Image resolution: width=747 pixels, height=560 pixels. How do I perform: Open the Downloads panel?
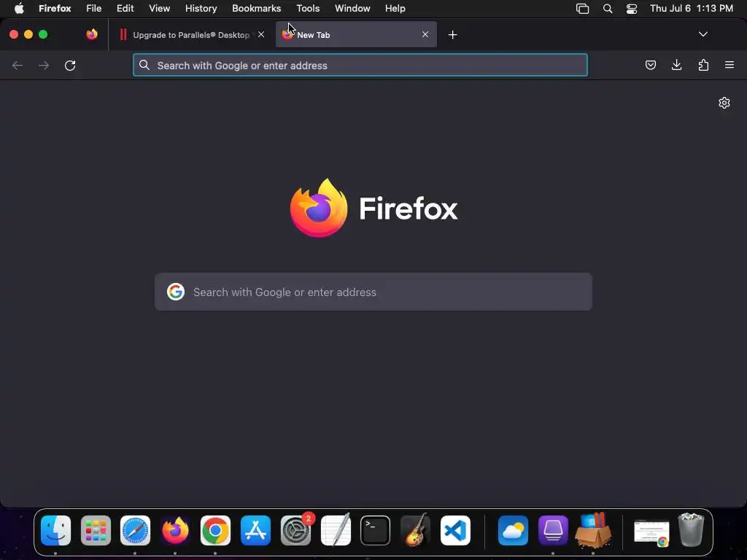(x=676, y=65)
